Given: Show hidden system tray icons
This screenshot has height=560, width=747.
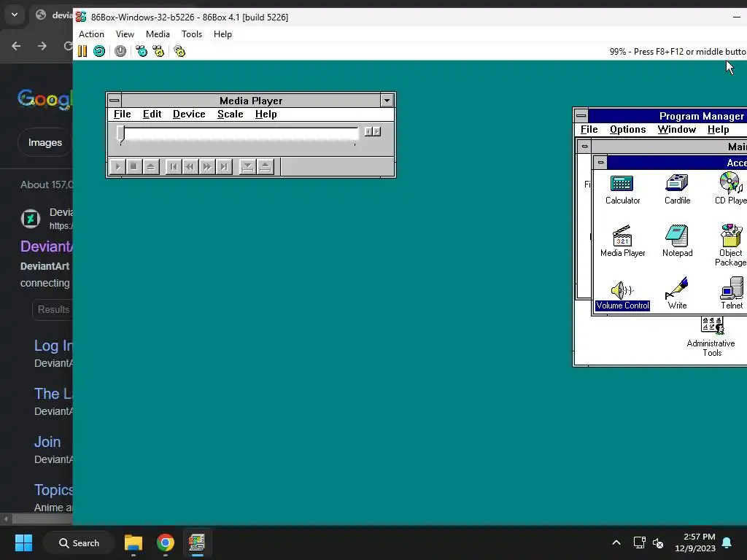Looking at the screenshot, I should (616, 542).
